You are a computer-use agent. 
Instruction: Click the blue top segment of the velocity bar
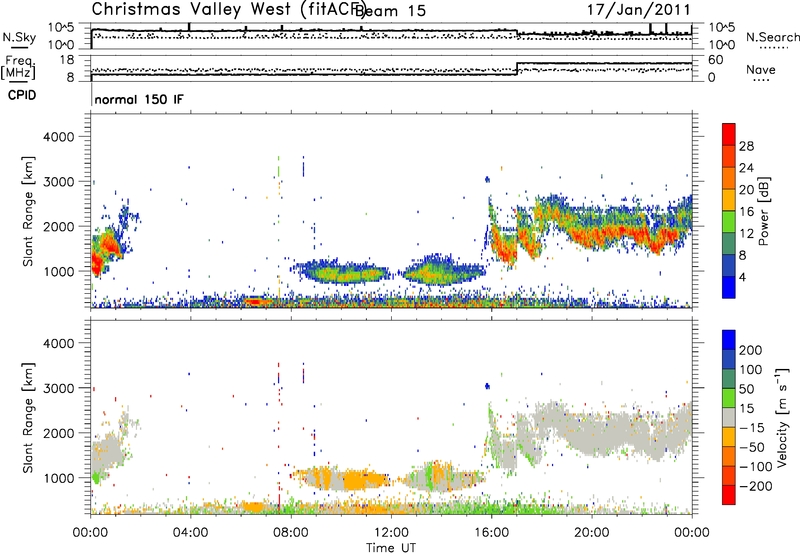pos(729,340)
